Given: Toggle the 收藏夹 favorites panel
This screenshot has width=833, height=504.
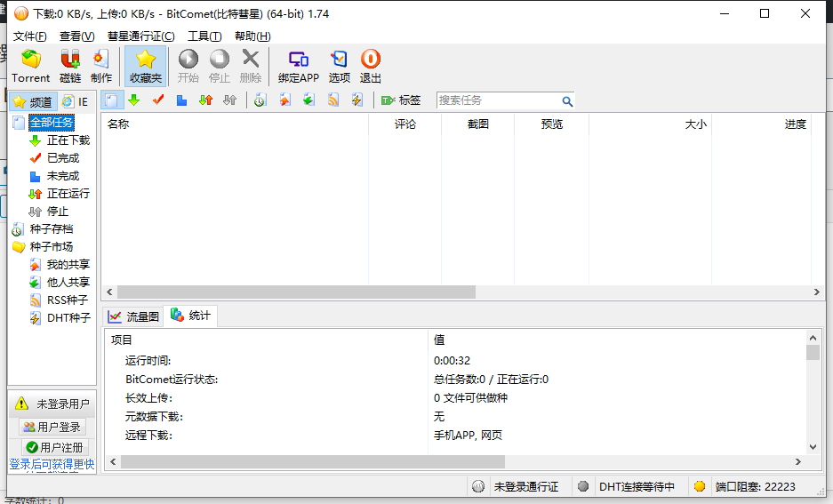Looking at the screenshot, I should click(146, 67).
